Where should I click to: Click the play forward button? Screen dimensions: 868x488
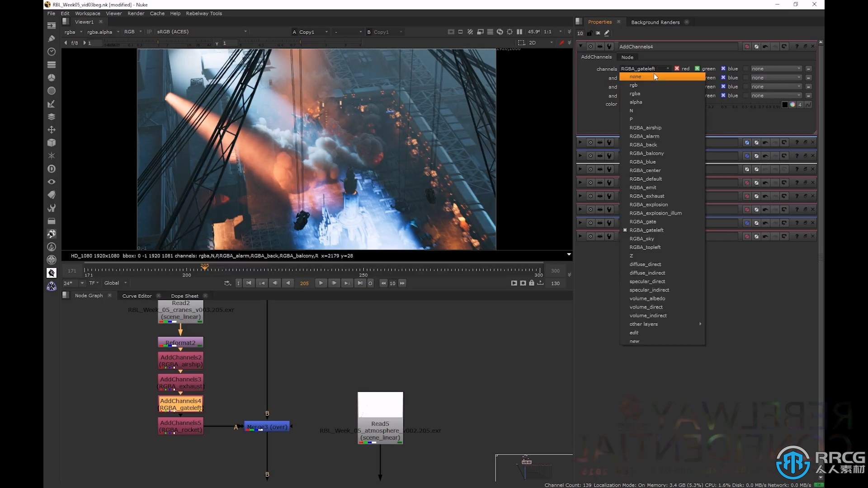(x=321, y=283)
